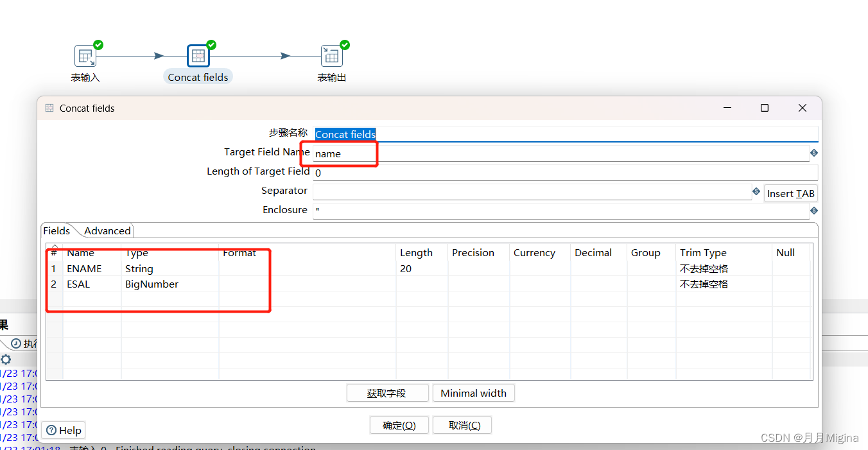This screenshot has height=450, width=868.
Task: Click the 步骤名称 input field
Action: coord(566,134)
